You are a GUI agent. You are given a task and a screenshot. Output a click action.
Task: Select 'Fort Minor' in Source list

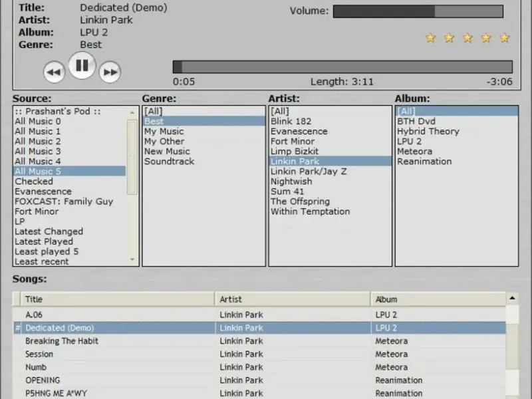(x=70, y=211)
